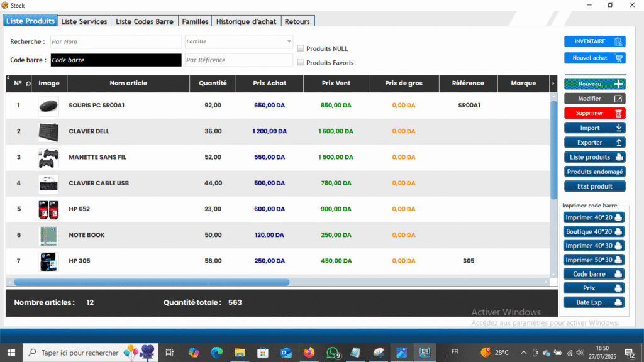644x362 pixels.
Task: Click the printer icon on Imprimer 40*20
Action: point(618,217)
